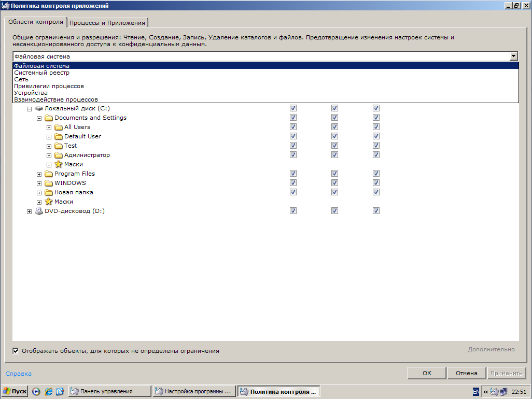Choose Устройства from the dropdown list
The image size is (532, 399).
pyautogui.click(x=265, y=93)
